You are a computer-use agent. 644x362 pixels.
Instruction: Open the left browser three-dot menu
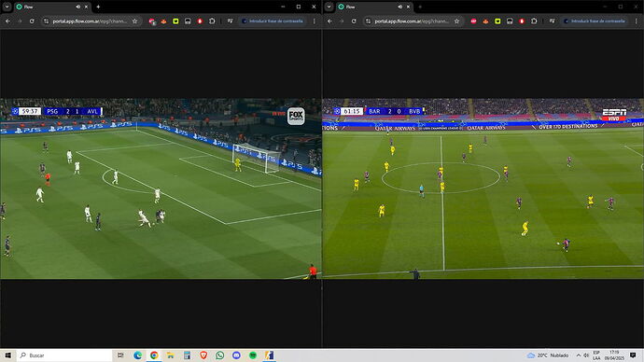315,21
